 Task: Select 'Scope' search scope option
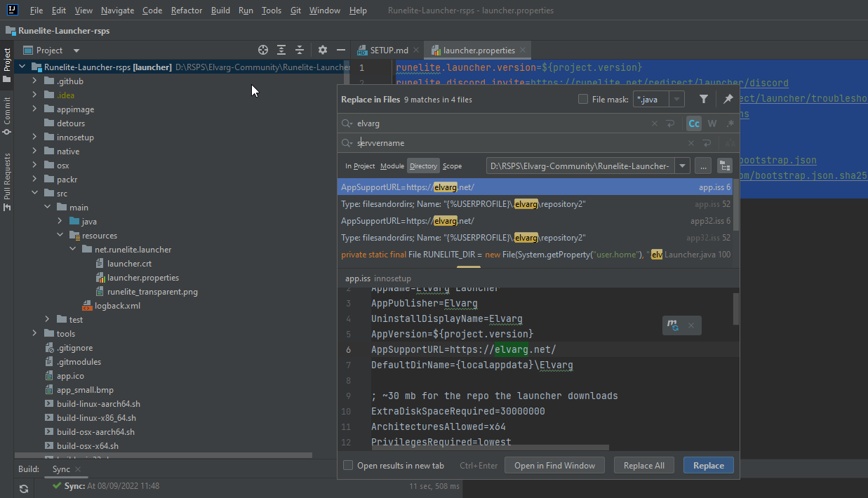click(453, 166)
